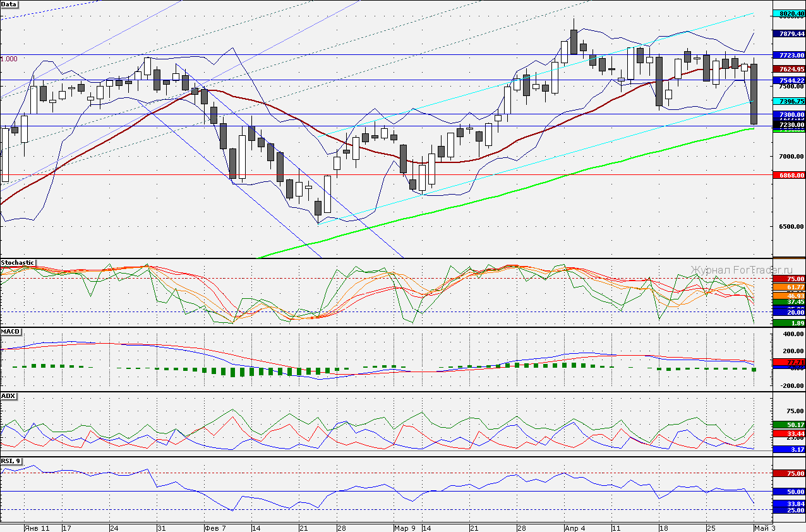Screen dimensions: 806x532
Task: Click the 46.93 Stochastic value
Action: [789, 296]
